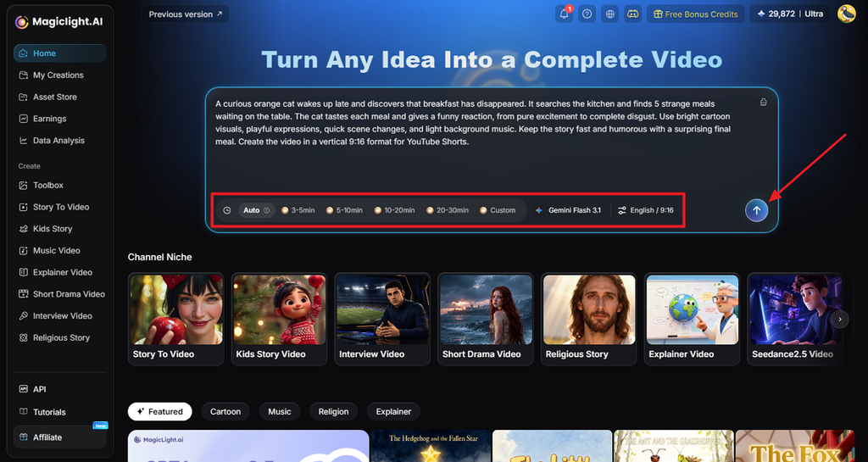This screenshot has height=462, width=868.
Task: Select the Featured tab
Action: click(x=160, y=412)
